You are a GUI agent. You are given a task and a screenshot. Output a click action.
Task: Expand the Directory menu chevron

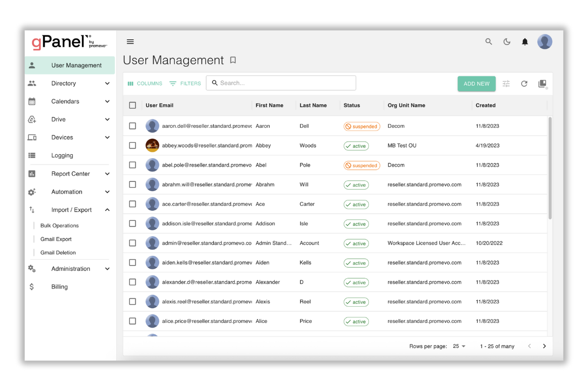click(107, 83)
